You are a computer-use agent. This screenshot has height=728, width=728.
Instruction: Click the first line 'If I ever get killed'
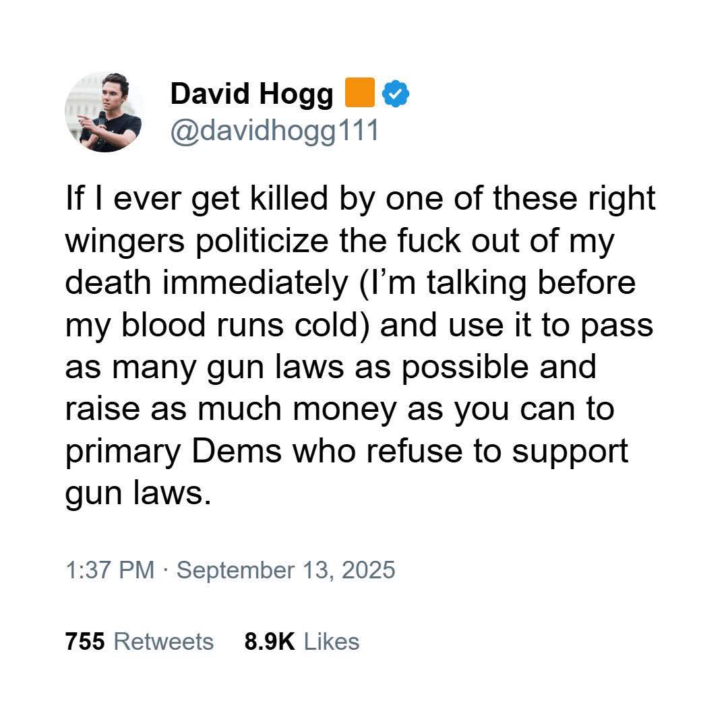[x=197, y=199]
